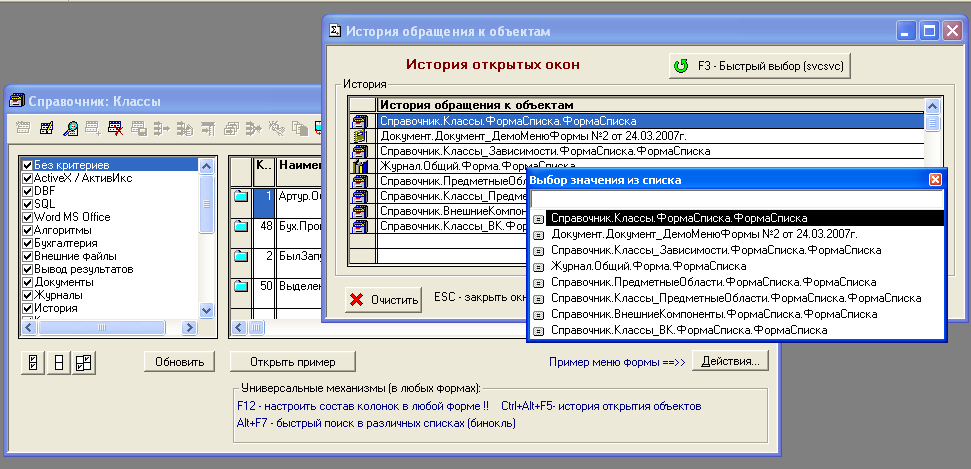971x469 pixels.
Task: Open the 'Действия...' actions menu button
Action: pyautogui.click(x=731, y=361)
